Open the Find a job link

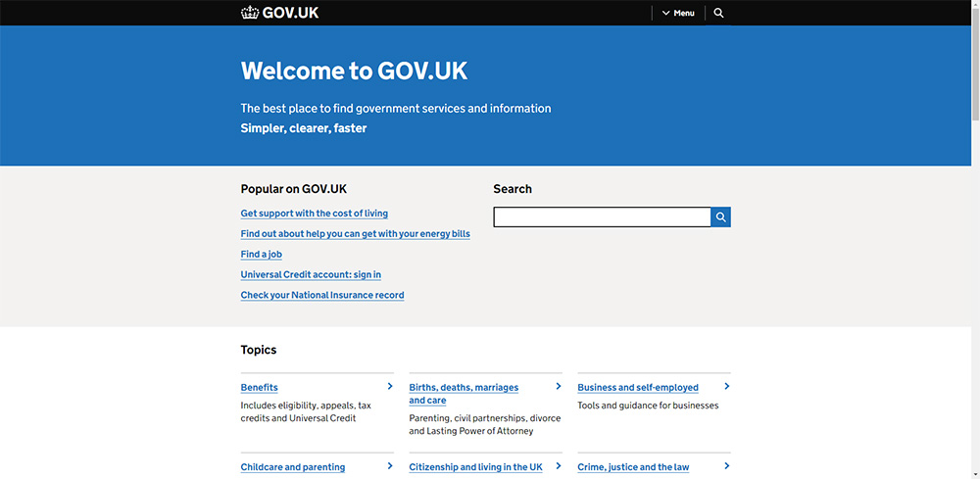[x=262, y=254]
